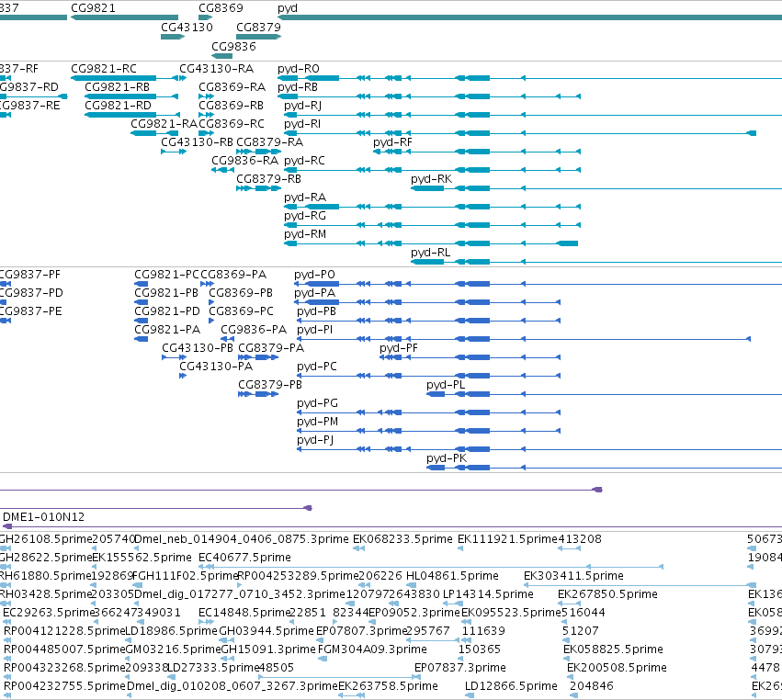This screenshot has height=700, width=782.
Task: Select EST EK303411.5prime
Action: pyautogui.click(x=573, y=576)
